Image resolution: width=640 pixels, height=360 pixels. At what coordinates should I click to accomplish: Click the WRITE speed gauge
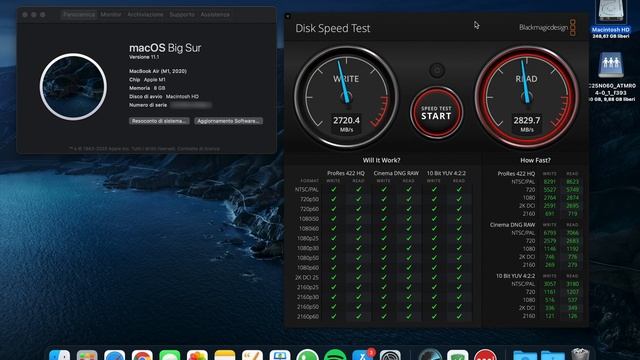coord(346,97)
